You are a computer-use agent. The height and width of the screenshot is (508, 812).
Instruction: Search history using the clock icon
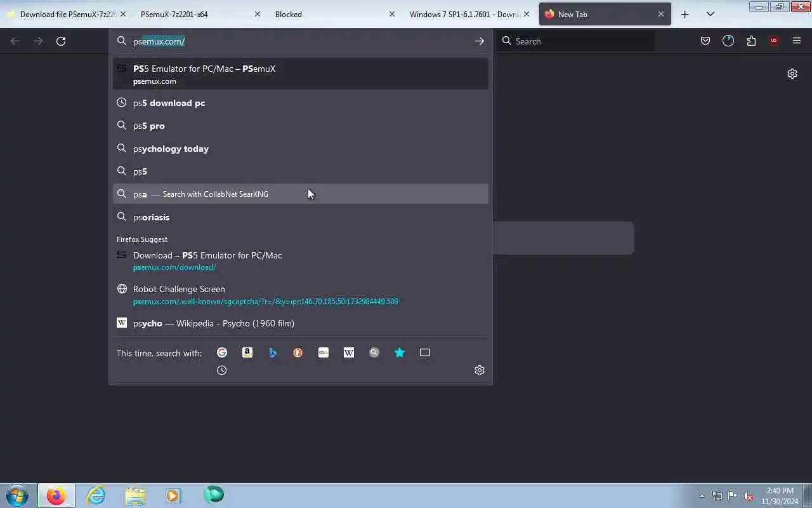221,370
